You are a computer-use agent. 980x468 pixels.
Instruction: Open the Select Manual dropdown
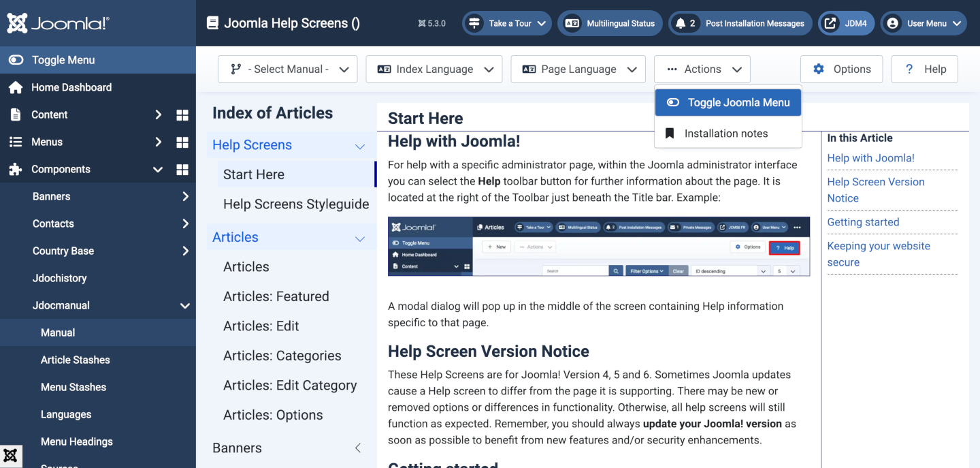(287, 69)
